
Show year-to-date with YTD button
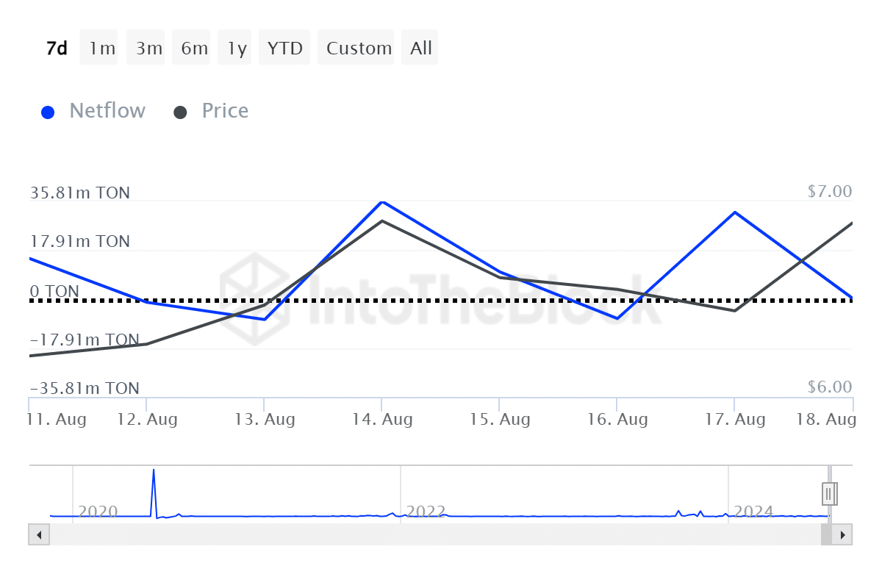(x=284, y=49)
